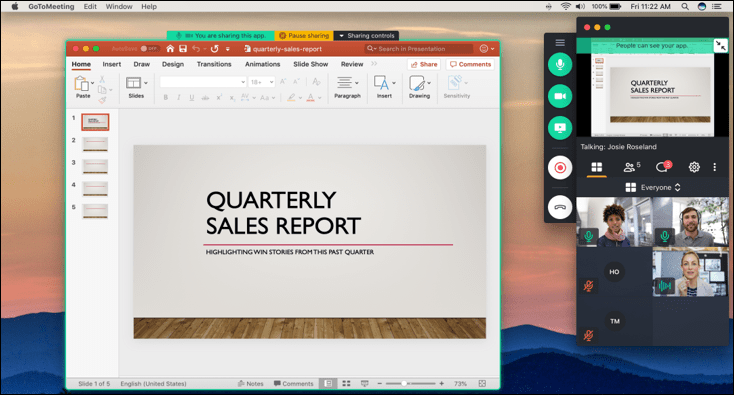Click the Pause sharing button
The height and width of the screenshot is (395, 734).
point(304,36)
